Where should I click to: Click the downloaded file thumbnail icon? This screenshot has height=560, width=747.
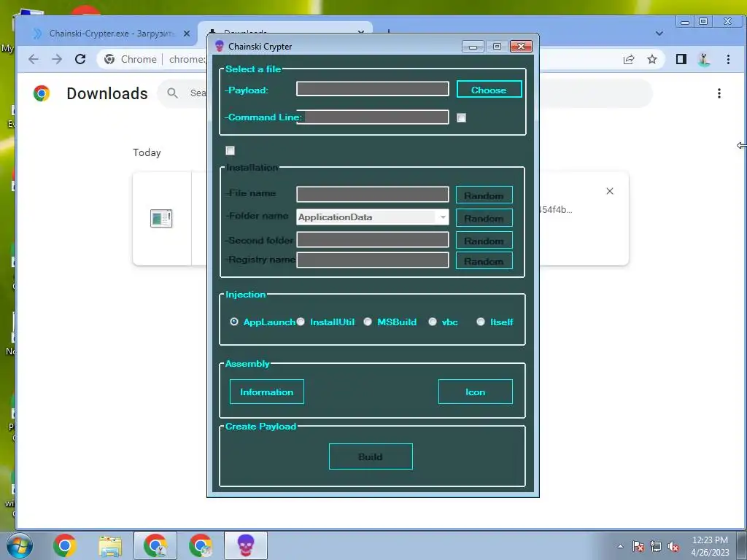pyautogui.click(x=161, y=219)
